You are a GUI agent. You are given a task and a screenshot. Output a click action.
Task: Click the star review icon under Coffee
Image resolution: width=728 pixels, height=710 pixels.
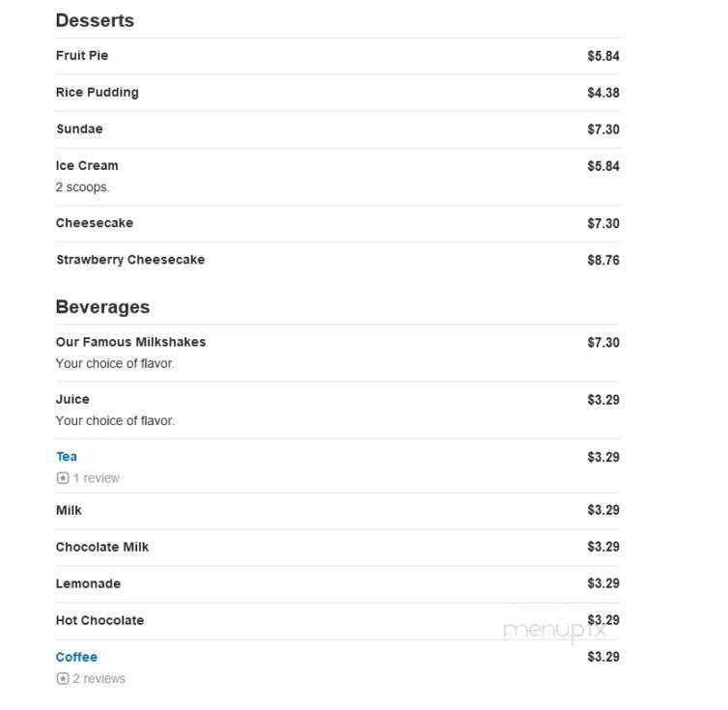63,678
